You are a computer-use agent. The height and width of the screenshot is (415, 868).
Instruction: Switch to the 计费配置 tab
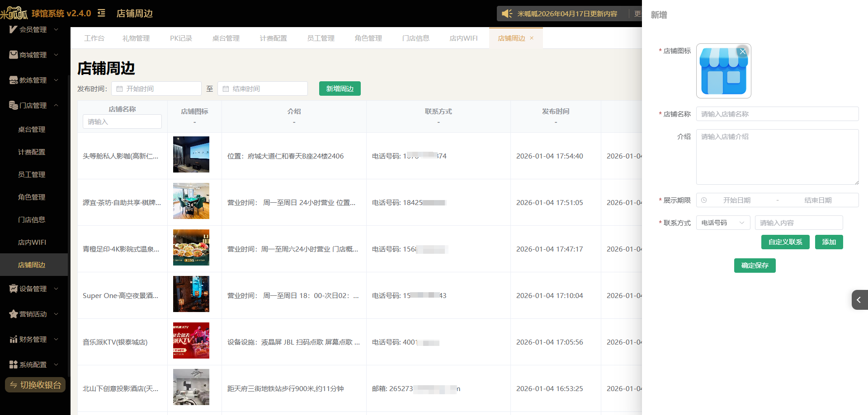[x=274, y=38]
